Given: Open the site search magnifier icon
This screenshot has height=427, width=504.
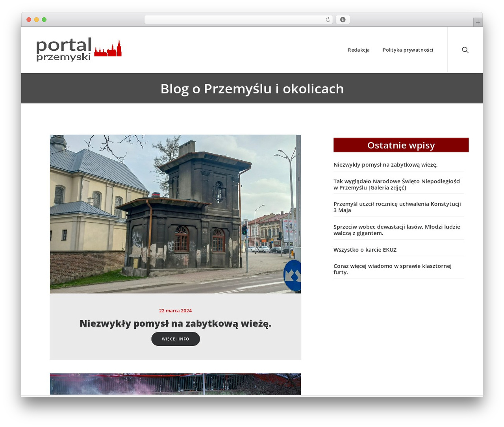Looking at the screenshot, I should [x=465, y=50].
